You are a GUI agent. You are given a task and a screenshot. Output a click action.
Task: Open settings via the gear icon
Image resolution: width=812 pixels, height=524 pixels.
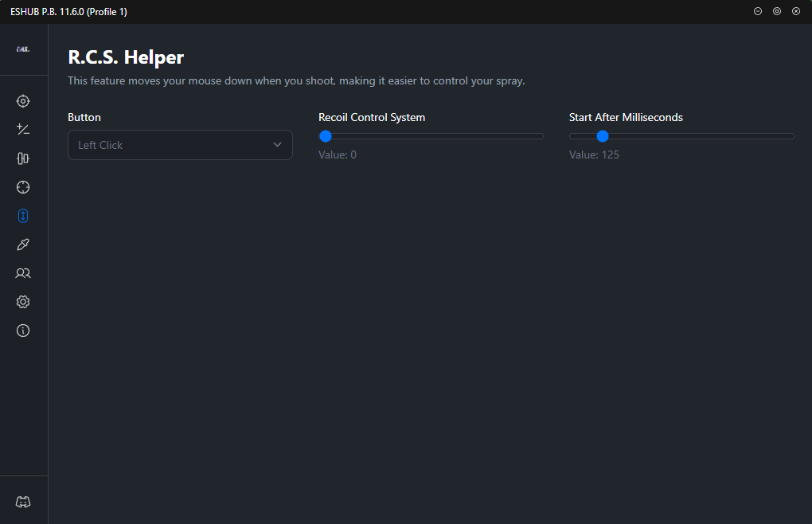click(x=23, y=302)
